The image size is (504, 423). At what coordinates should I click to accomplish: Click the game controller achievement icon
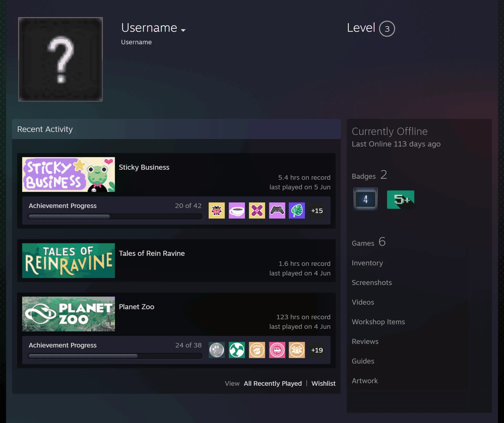[277, 210]
